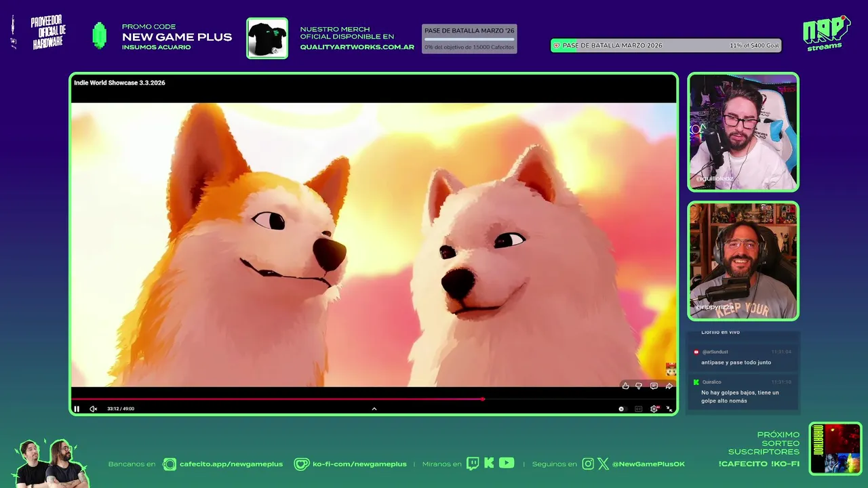Click the green gem New Game Plus icon

100,36
